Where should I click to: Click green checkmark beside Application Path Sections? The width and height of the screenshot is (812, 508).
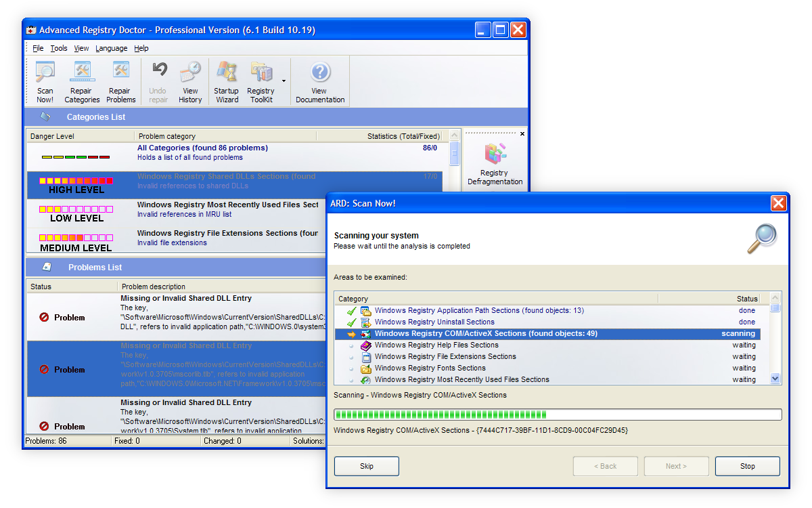tap(351, 311)
